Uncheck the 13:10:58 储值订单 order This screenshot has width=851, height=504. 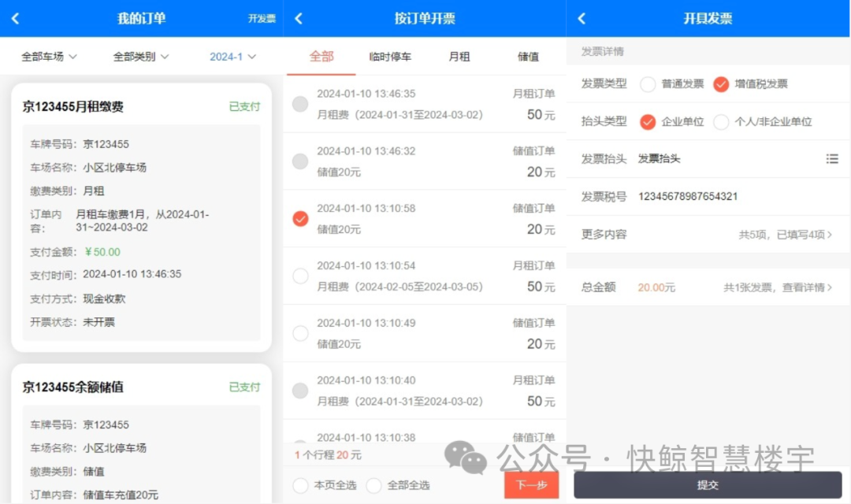click(300, 219)
